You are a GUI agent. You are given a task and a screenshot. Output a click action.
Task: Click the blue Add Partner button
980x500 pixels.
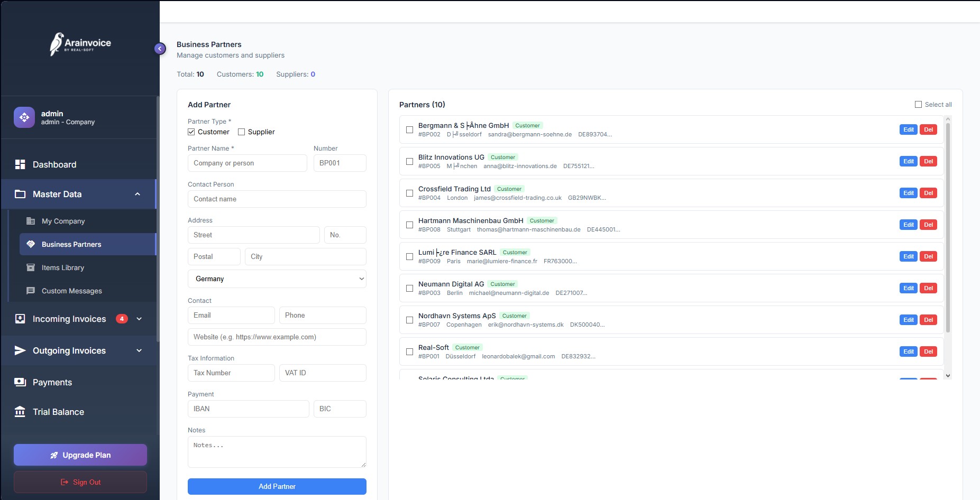tap(277, 486)
